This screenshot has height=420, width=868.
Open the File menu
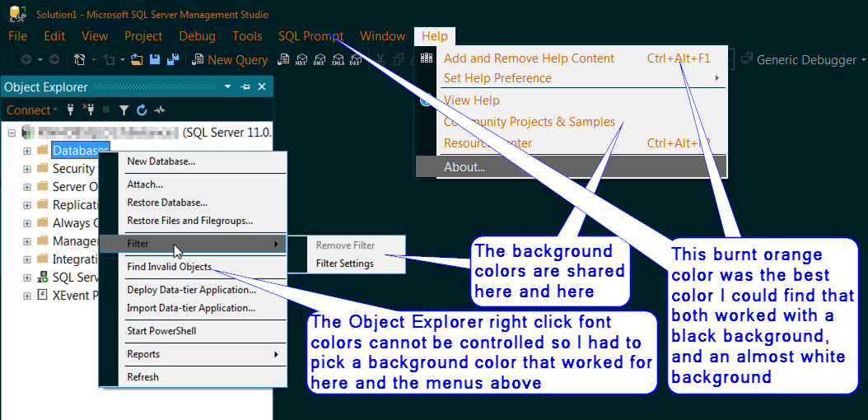point(18,36)
